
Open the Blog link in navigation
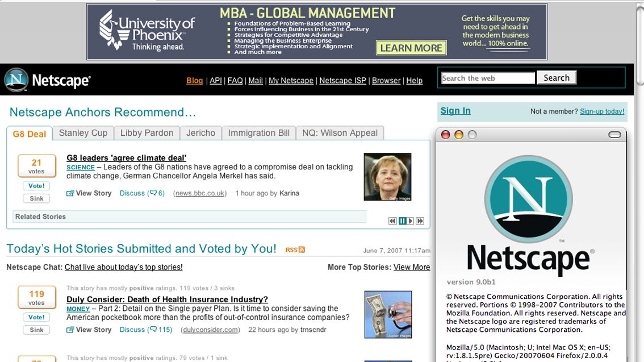(195, 81)
